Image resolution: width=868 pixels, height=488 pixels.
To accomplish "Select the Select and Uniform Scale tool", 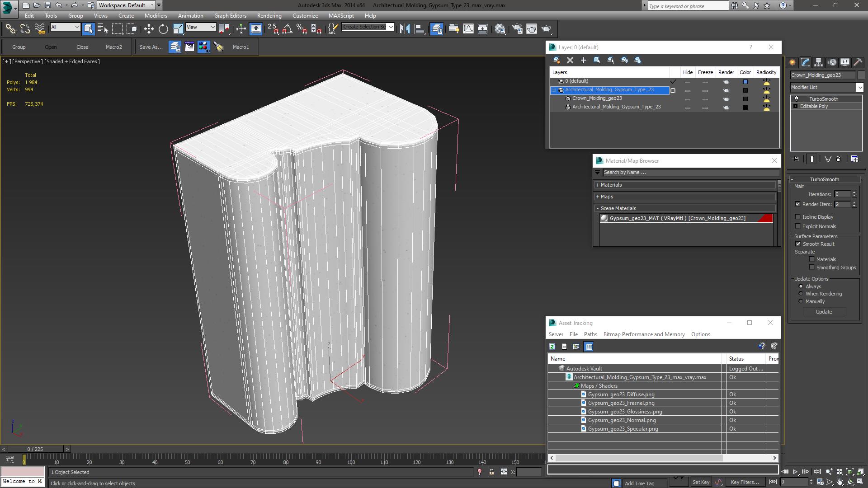I will pos(178,29).
